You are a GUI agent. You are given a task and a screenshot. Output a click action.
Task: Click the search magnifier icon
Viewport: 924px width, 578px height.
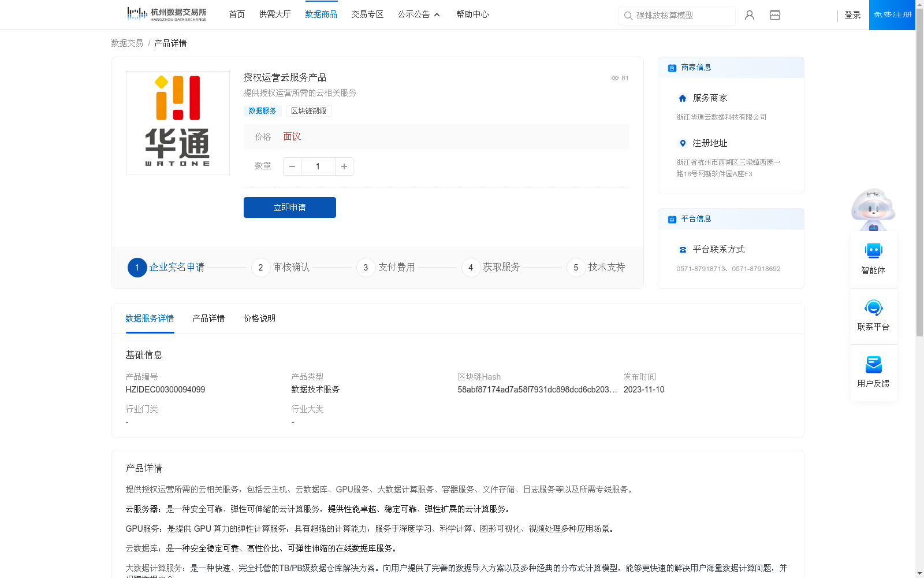click(x=628, y=16)
